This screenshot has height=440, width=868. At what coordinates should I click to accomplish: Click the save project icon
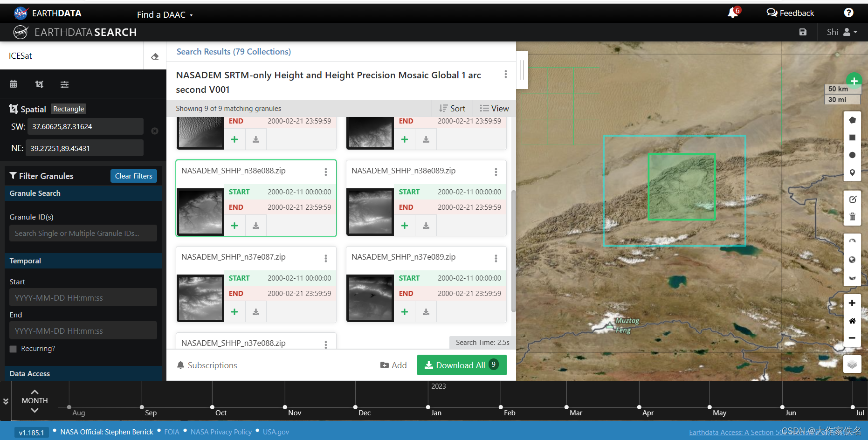[x=803, y=32]
